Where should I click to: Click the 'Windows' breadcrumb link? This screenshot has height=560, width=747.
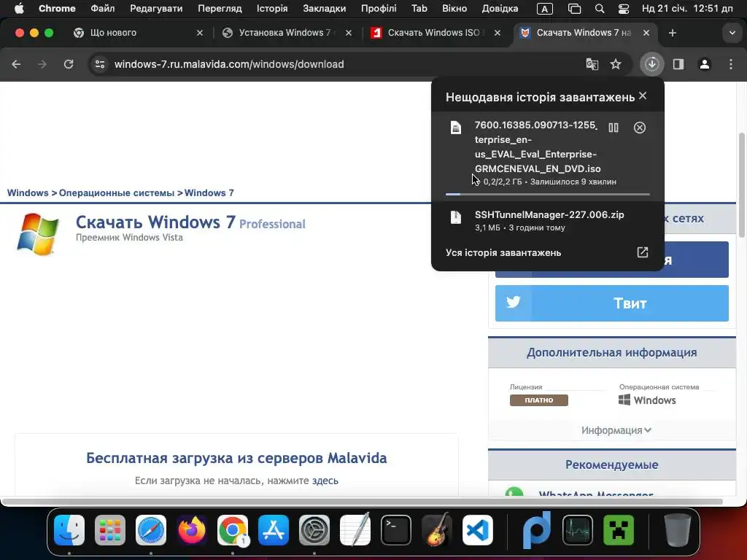(28, 192)
